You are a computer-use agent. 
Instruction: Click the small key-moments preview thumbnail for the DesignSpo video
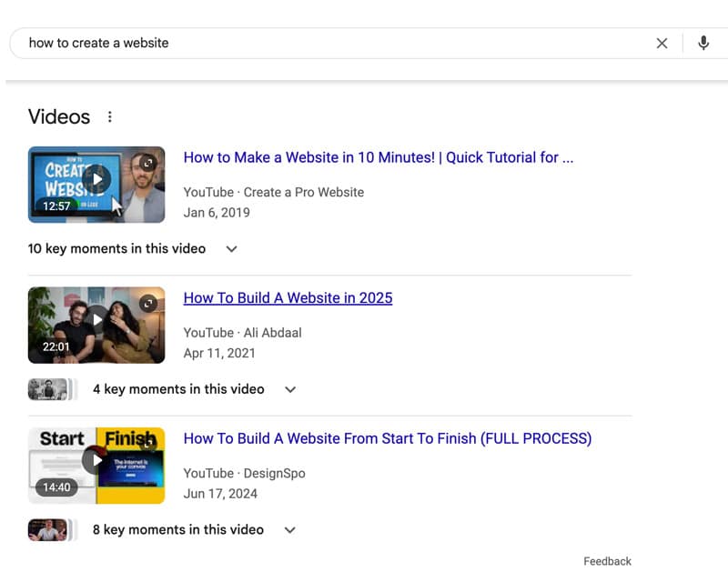48,530
